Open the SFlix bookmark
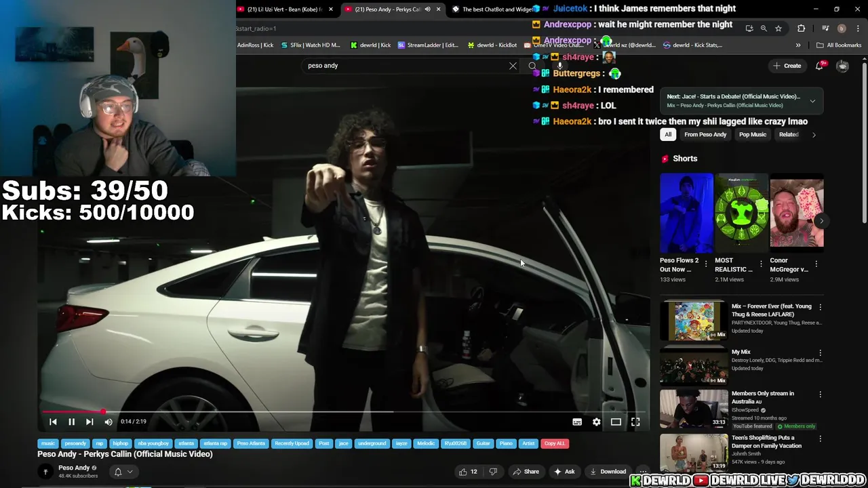This screenshot has width=868, height=488. (x=311, y=45)
